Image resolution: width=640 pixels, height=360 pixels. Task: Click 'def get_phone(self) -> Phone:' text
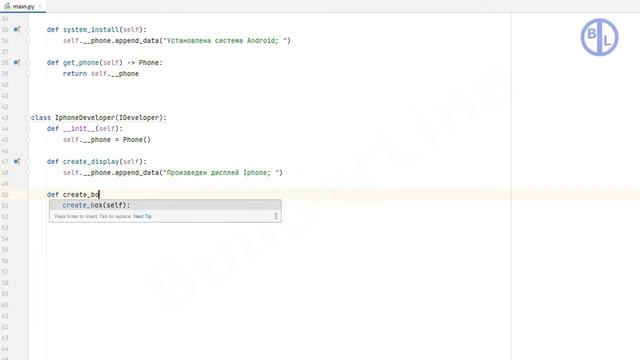(x=104, y=62)
